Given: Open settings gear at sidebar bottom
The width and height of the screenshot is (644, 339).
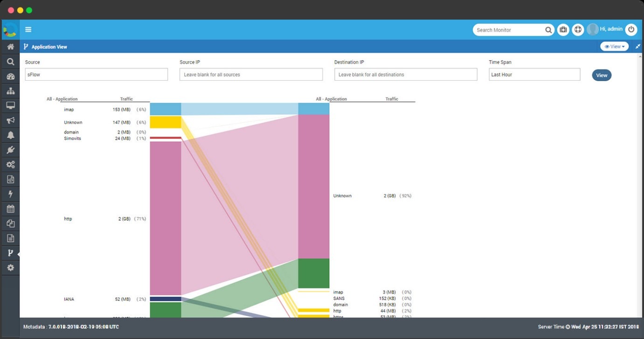Looking at the screenshot, I should (10, 268).
